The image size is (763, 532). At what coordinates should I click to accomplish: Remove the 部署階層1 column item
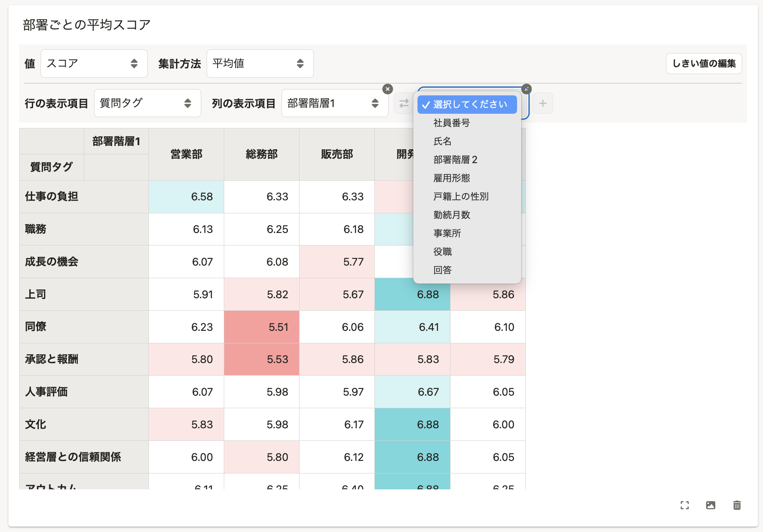point(388,89)
